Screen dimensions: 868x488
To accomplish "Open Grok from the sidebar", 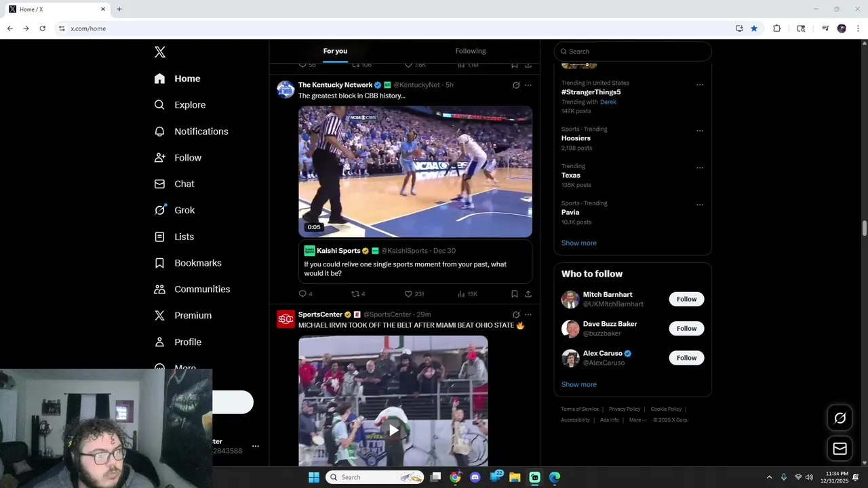I will pyautogui.click(x=175, y=210).
